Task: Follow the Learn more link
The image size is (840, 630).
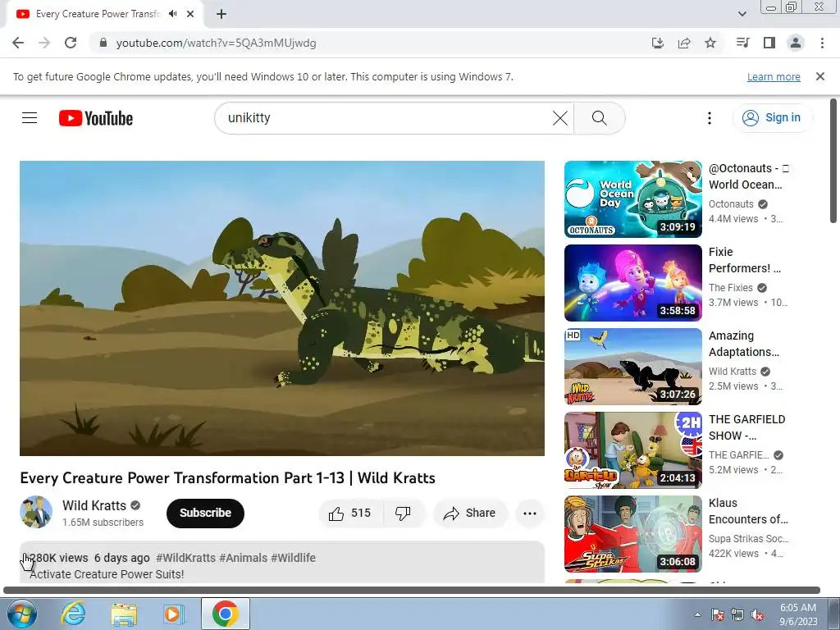Action: coord(774,76)
